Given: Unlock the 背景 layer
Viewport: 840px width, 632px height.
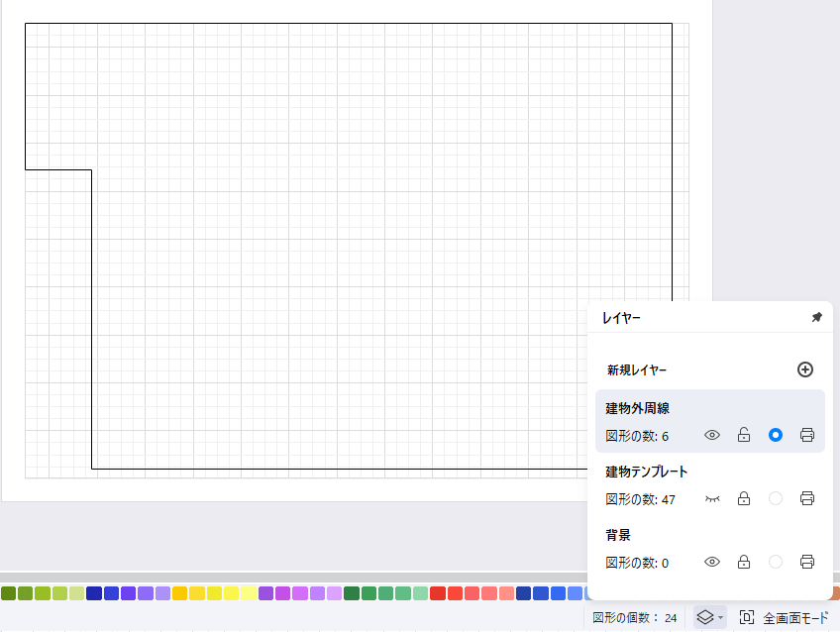Looking at the screenshot, I should click(x=744, y=562).
